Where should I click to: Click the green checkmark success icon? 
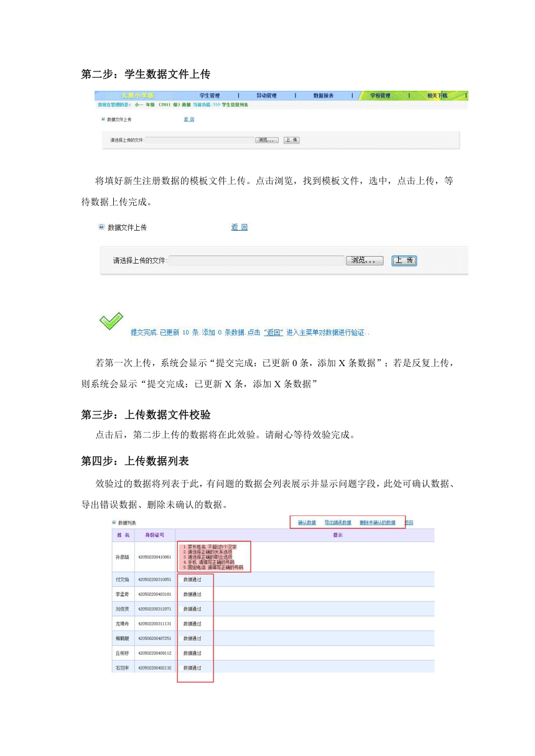tap(111, 321)
